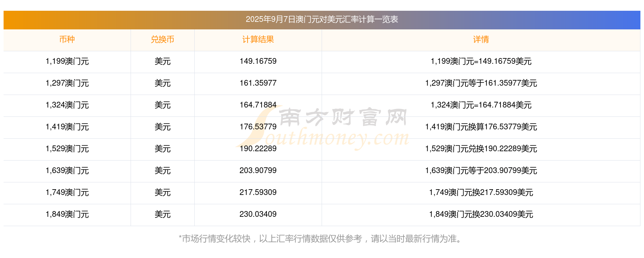
Task: Click 美元 in the 1,849澳门元 row
Action: point(162,214)
